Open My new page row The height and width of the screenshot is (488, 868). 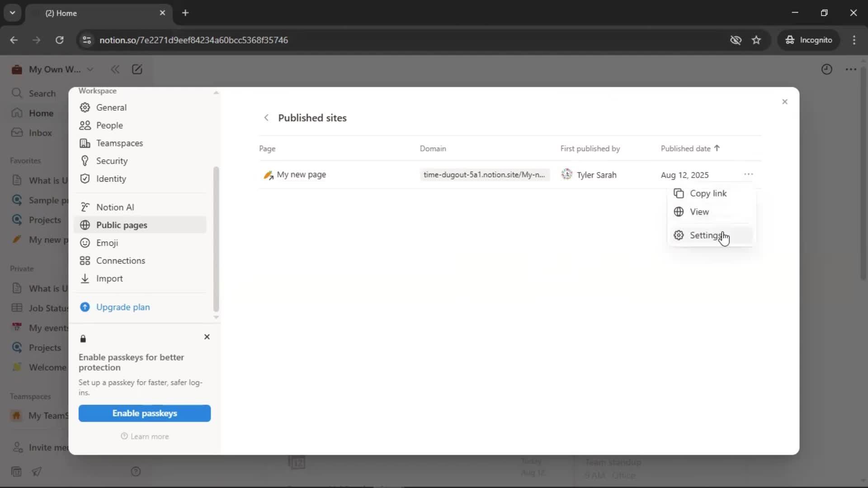[x=301, y=175]
